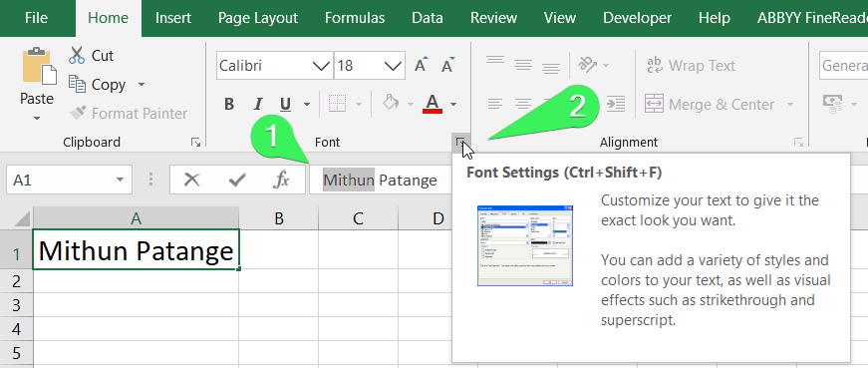Open the underline style dropdown
The image size is (868, 368).
[x=307, y=104]
